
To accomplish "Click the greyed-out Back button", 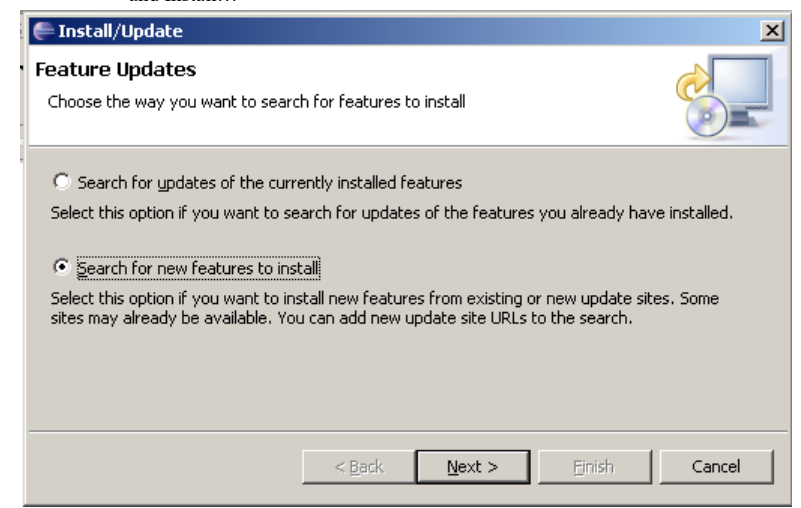I will coord(359,467).
